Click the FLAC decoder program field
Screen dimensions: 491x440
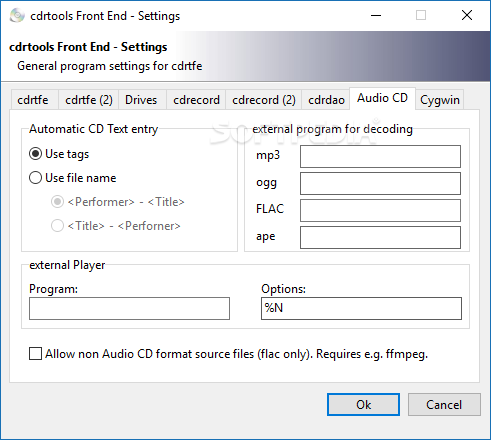coord(380,210)
